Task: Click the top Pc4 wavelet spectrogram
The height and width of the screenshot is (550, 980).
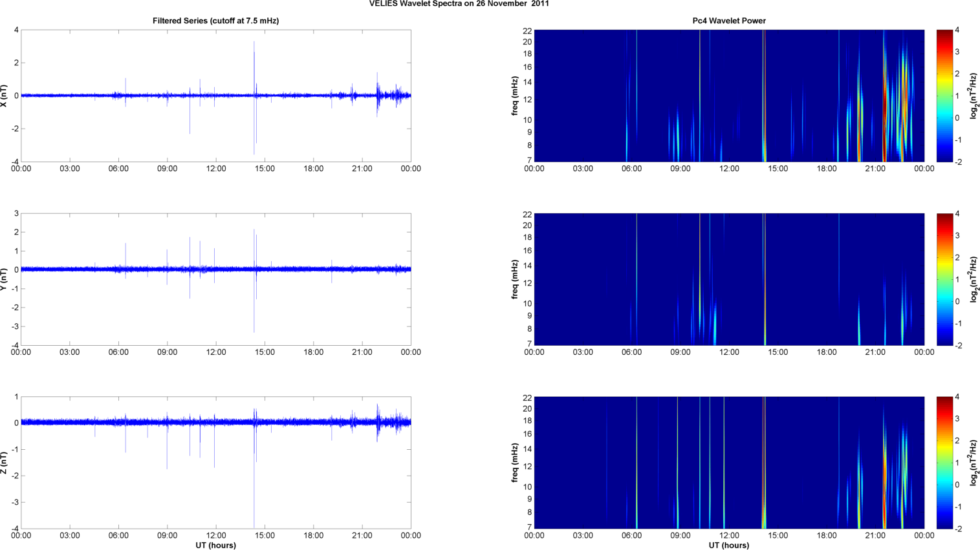Action: click(728, 96)
